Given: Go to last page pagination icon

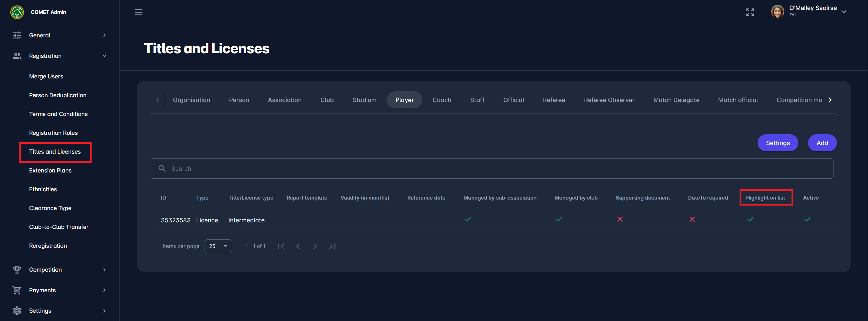Looking at the screenshot, I should coord(332,246).
